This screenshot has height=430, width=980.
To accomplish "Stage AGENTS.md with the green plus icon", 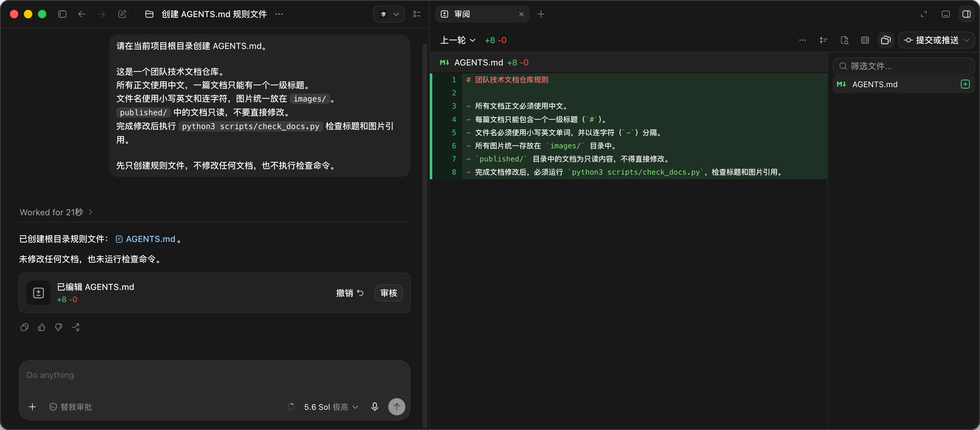I will click(x=965, y=84).
